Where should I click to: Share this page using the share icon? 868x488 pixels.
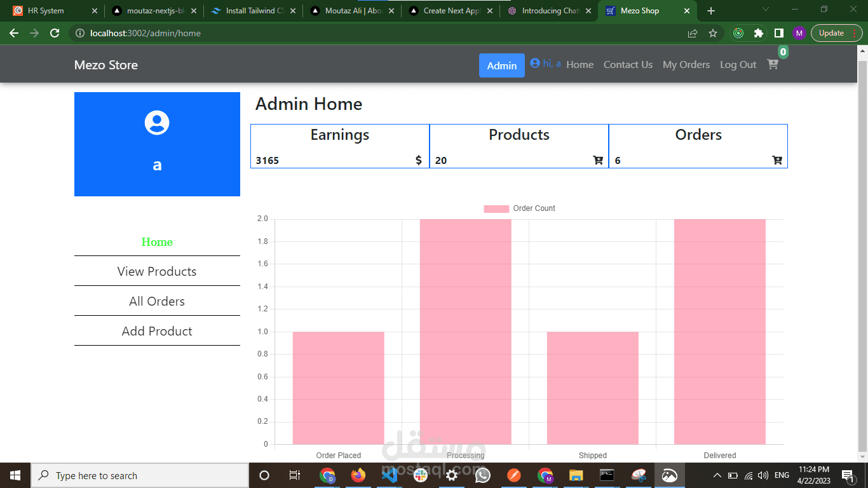(693, 33)
